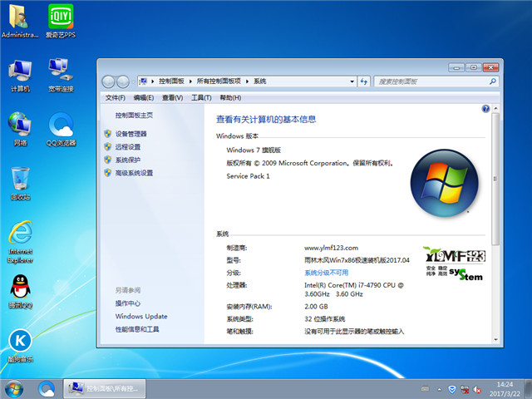Open the 编辑(E) menu

pyautogui.click(x=144, y=98)
